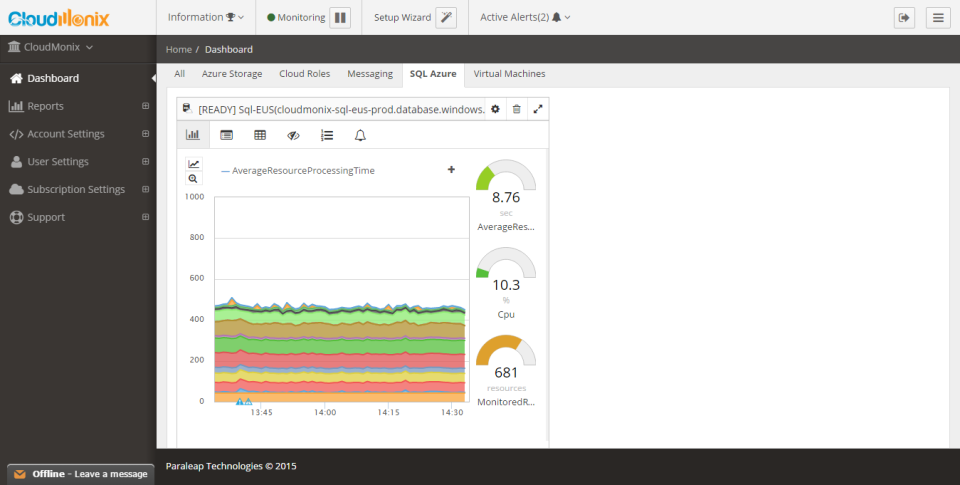Viewport: 960px width, 485px height.
Task: Click the stacked area chart
Action: (342, 299)
